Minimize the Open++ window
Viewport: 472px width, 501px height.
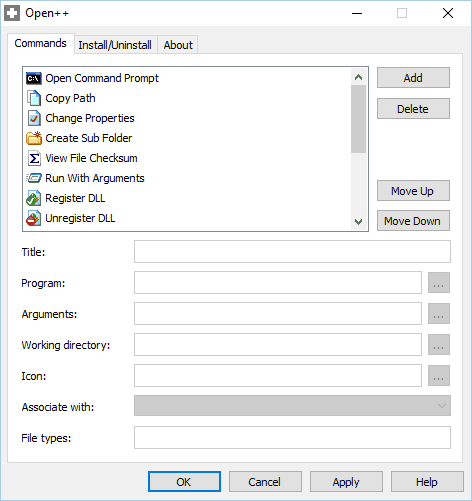[x=357, y=13]
